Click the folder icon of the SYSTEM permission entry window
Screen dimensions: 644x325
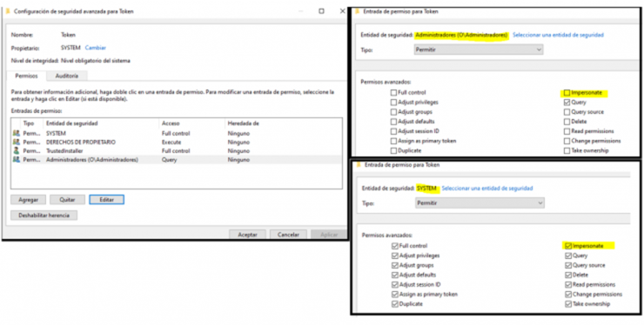359,165
